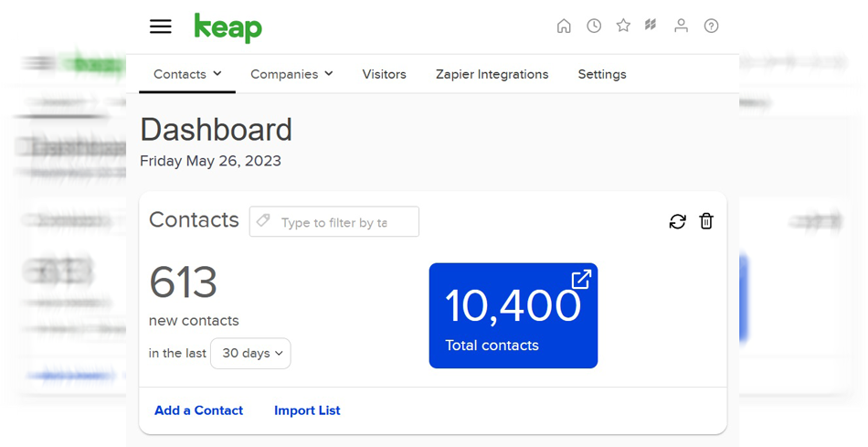Expand the Contacts menu dropdown
This screenshot has height=447, width=868.
tap(187, 74)
